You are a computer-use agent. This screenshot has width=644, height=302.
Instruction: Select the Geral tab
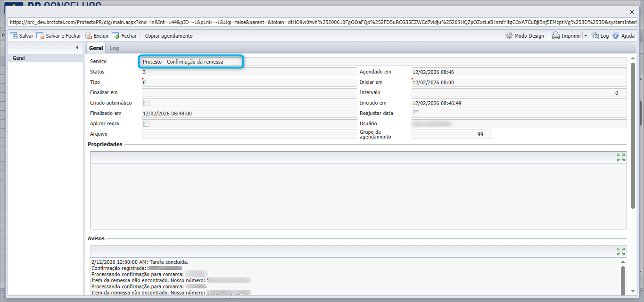(x=96, y=48)
